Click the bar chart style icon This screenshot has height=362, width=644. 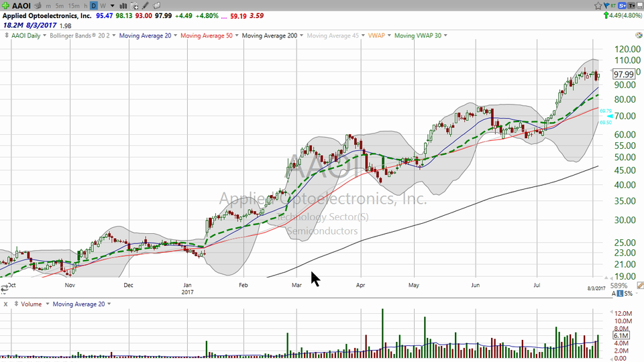point(123,6)
